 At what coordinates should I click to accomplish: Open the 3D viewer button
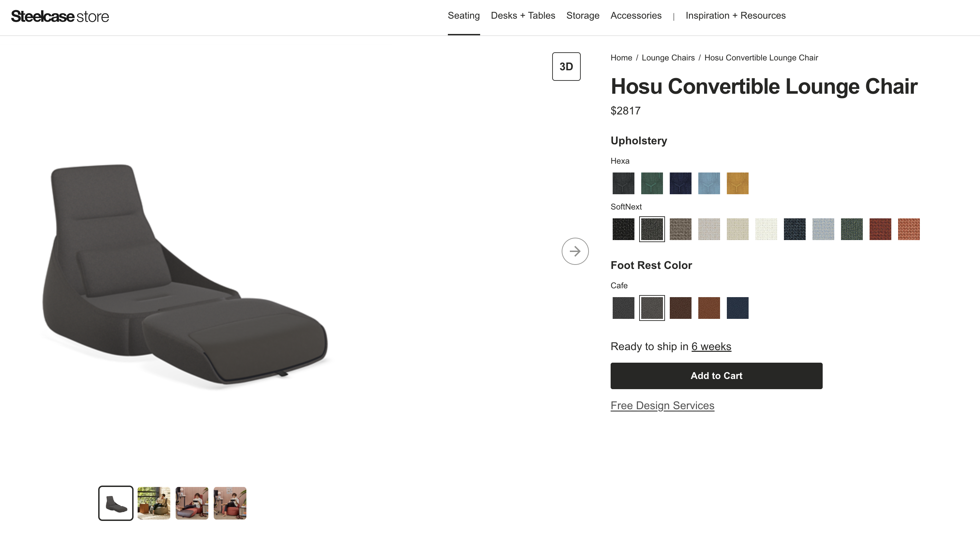566,67
